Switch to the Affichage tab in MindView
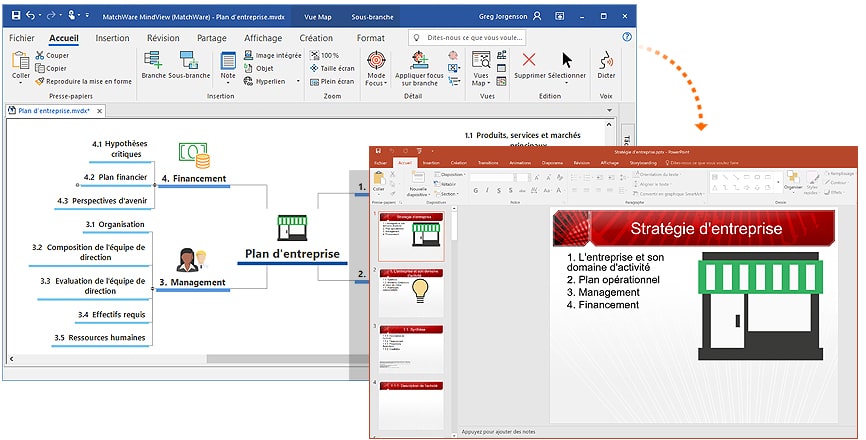 (263, 38)
